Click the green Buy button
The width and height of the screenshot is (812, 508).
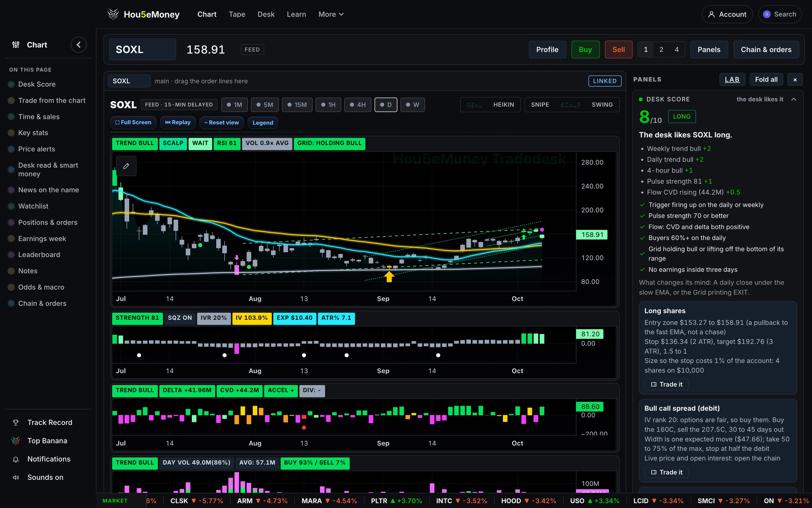coord(585,49)
